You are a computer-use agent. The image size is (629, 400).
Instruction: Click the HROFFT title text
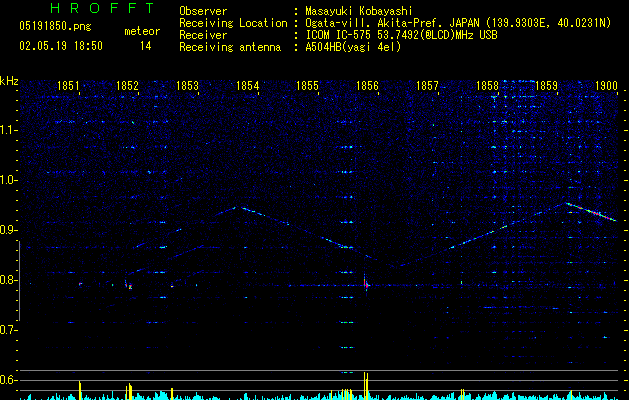(x=102, y=8)
